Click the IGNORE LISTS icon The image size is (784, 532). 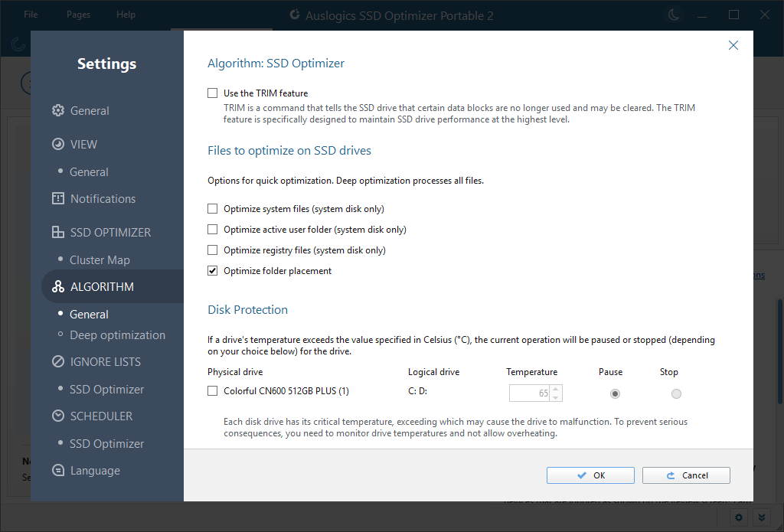(57, 361)
